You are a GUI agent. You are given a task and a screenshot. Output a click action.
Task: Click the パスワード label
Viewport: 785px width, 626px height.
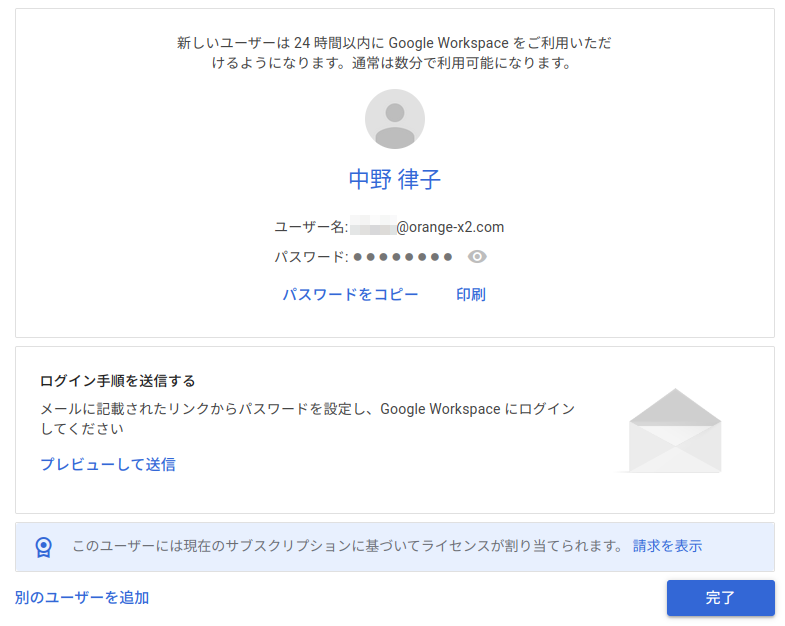(311, 257)
